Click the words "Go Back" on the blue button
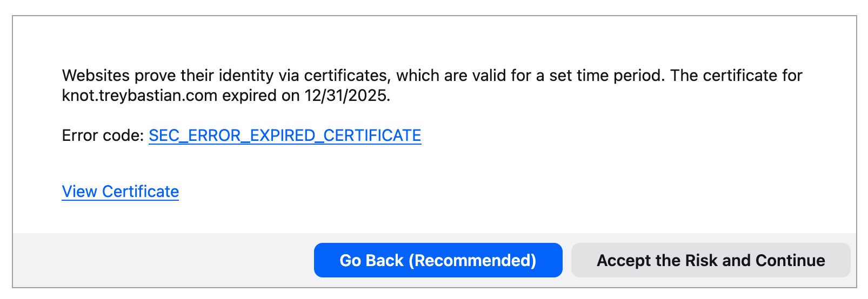The width and height of the screenshot is (868, 299). (x=371, y=260)
